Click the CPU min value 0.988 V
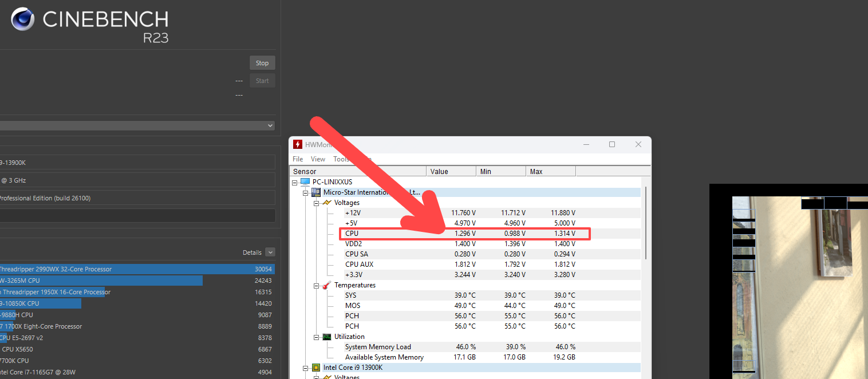Viewport: 868px width, 379px height. (514, 234)
